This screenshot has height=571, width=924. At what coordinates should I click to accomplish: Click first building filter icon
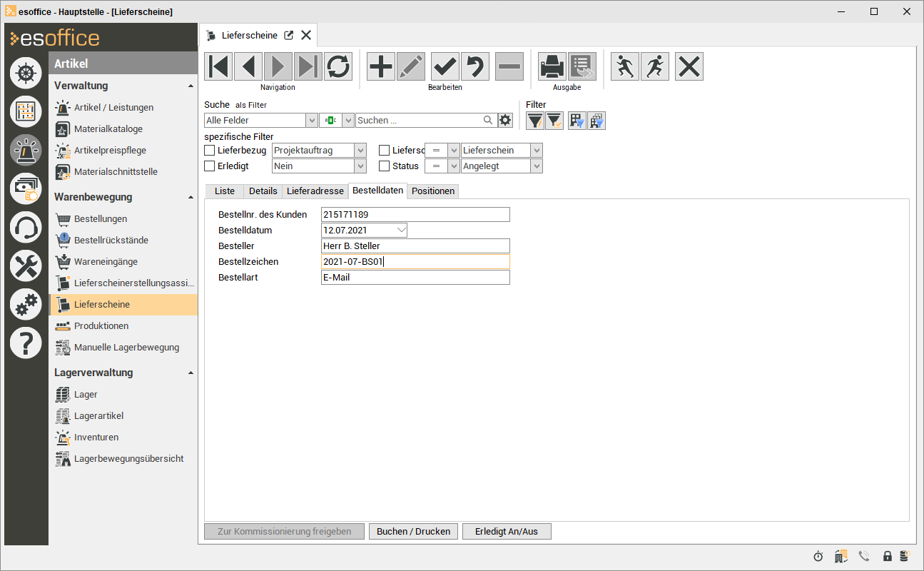pos(577,121)
